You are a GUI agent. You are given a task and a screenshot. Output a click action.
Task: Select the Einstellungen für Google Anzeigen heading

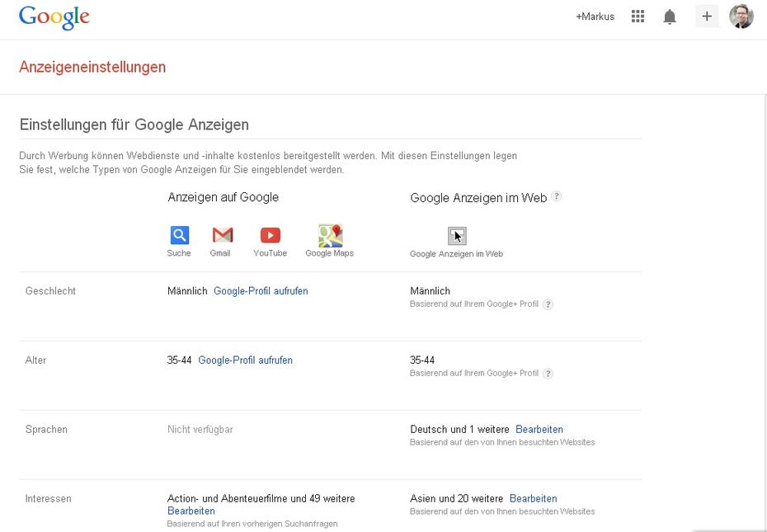134,125
